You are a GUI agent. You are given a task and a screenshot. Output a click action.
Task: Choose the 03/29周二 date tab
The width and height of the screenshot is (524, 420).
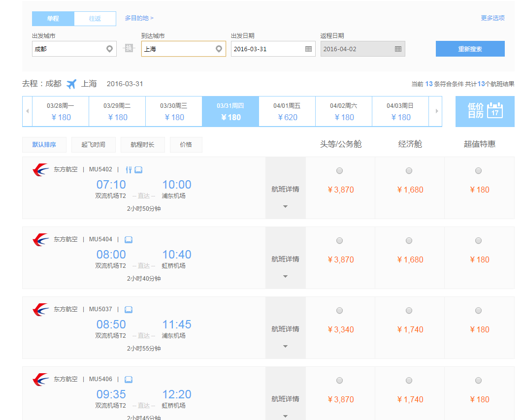coord(117,111)
